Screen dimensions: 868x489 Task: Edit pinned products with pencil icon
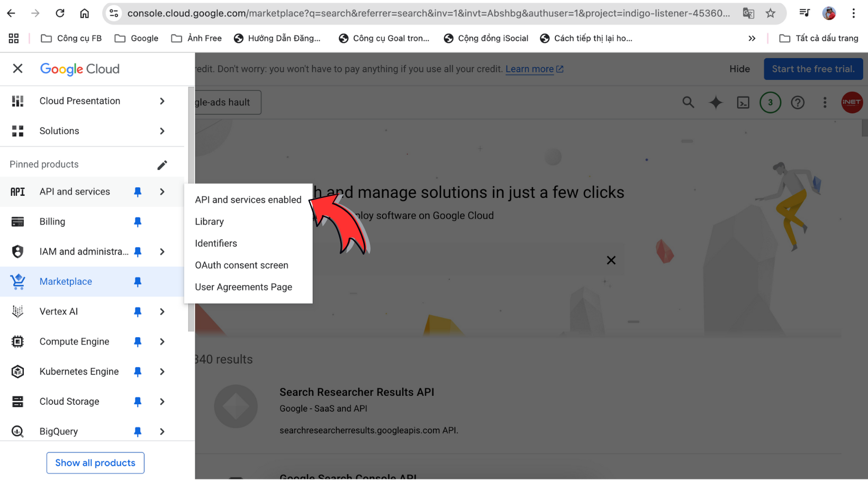[x=162, y=165]
